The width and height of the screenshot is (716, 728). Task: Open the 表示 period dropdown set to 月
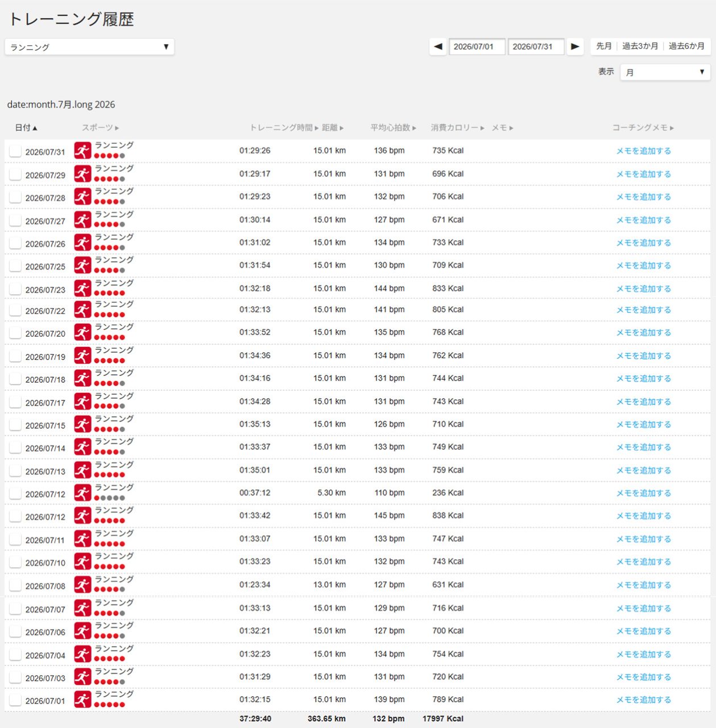(x=665, y=72)
